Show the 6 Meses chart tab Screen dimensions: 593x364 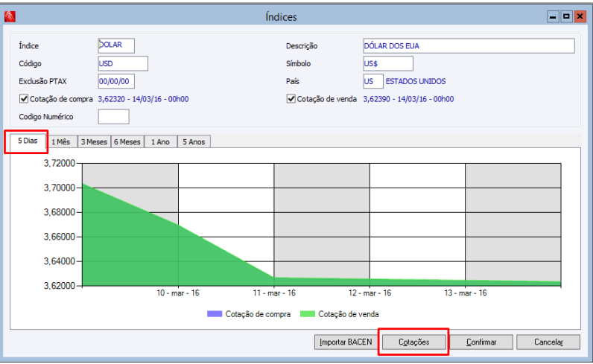[127, 141]
